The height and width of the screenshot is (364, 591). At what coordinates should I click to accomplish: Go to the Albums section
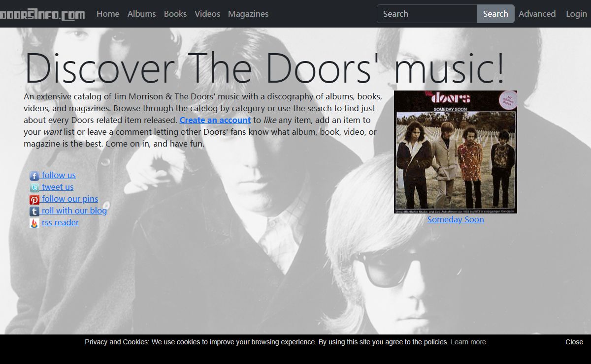141,14
